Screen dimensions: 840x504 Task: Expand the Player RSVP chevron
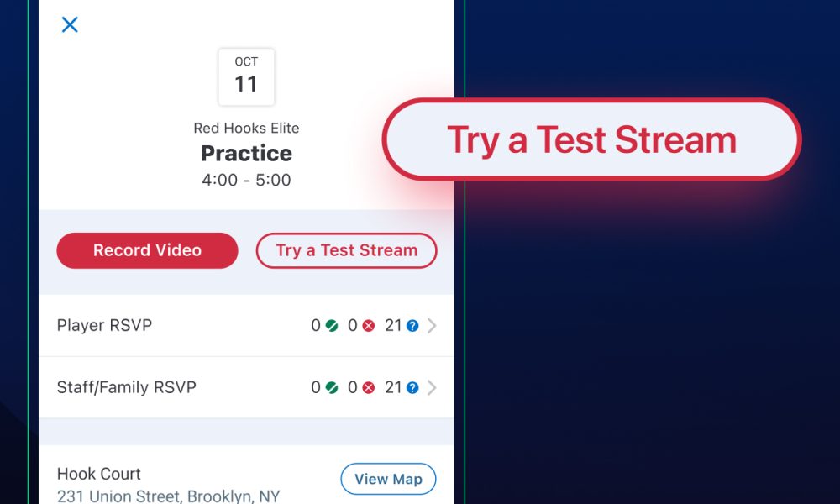pyautogui.click(x=432, y=326)
